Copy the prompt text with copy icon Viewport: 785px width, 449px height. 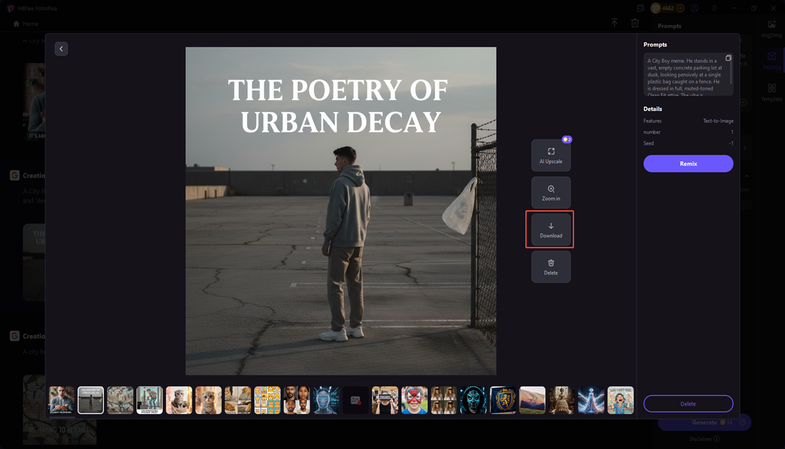(x=728, y=58)
